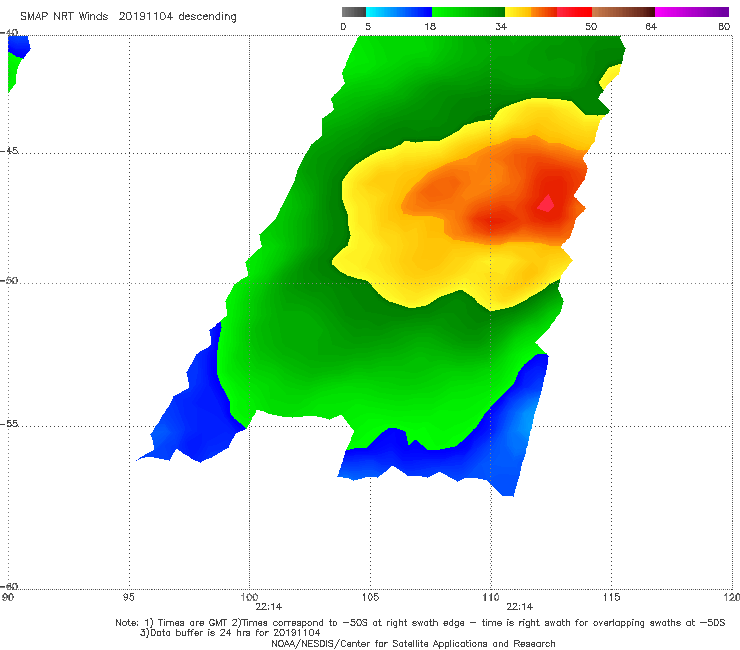Screen dimensions: 740x650
Task: Click the color bar label "64"
Action: click(x=651, y=26)
